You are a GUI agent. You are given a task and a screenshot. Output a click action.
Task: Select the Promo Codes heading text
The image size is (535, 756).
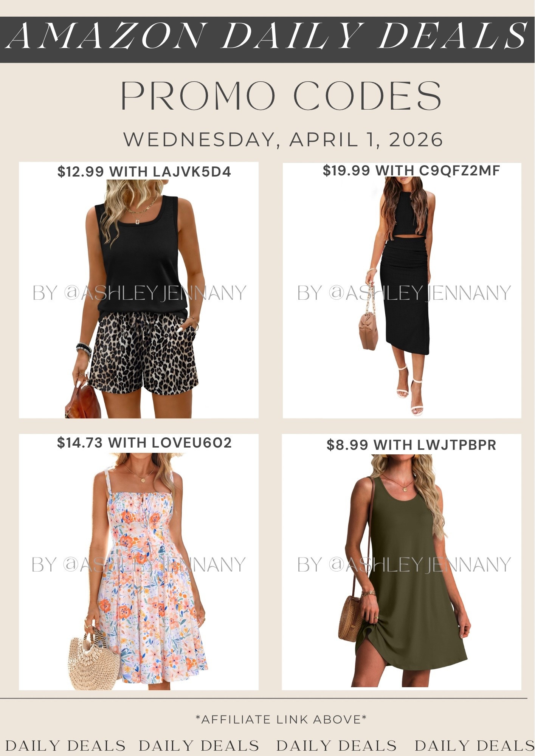(x=281, y=96)
